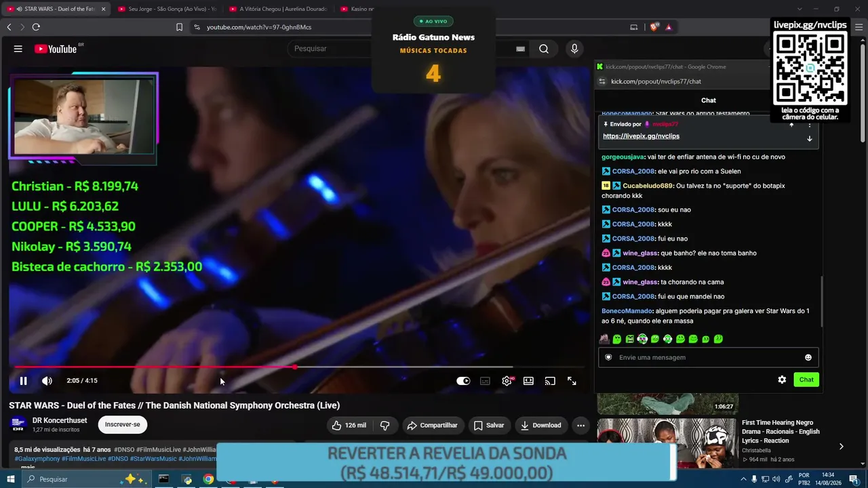Screen dimensions: 868x488
Task: Open the chat identity shield icon
Action: pos(608,357)
